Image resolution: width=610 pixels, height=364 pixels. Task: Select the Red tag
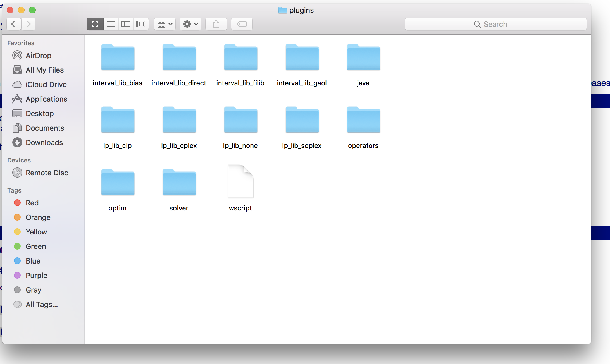(32, 203)
